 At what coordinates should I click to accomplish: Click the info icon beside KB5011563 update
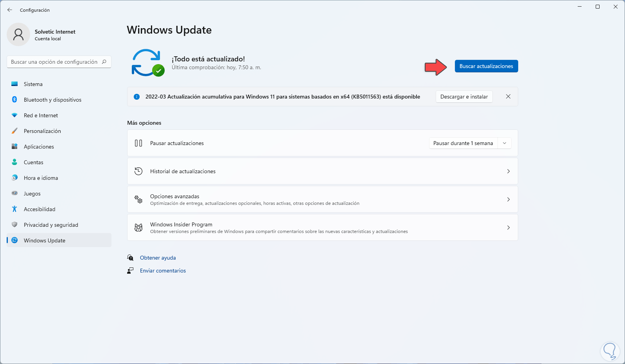[136, 97]
